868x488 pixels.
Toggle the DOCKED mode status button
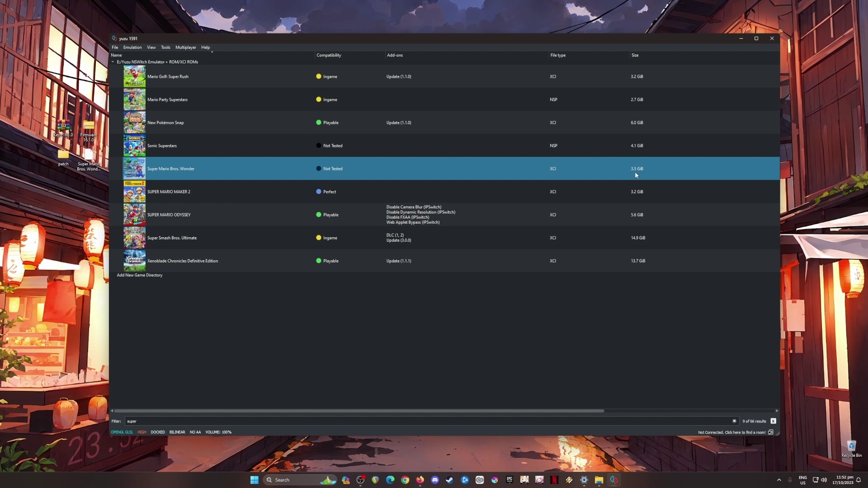[158, 432]
